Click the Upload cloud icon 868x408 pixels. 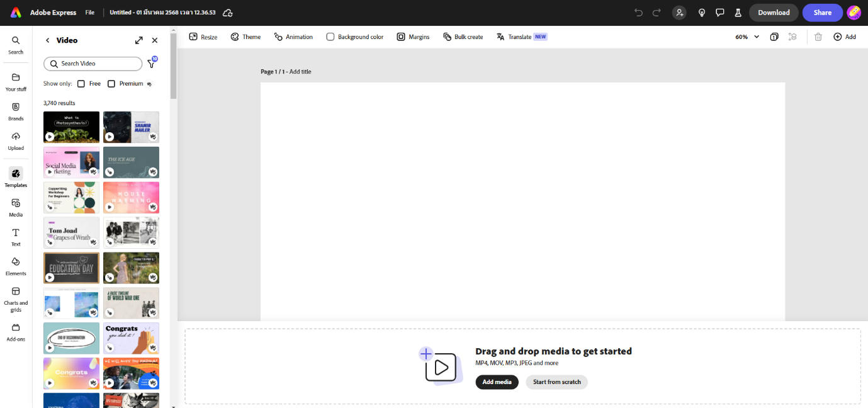[16, 137]
